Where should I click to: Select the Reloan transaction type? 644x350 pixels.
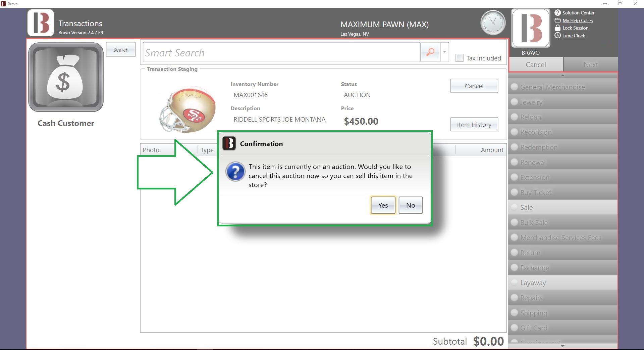pos(563,117)
